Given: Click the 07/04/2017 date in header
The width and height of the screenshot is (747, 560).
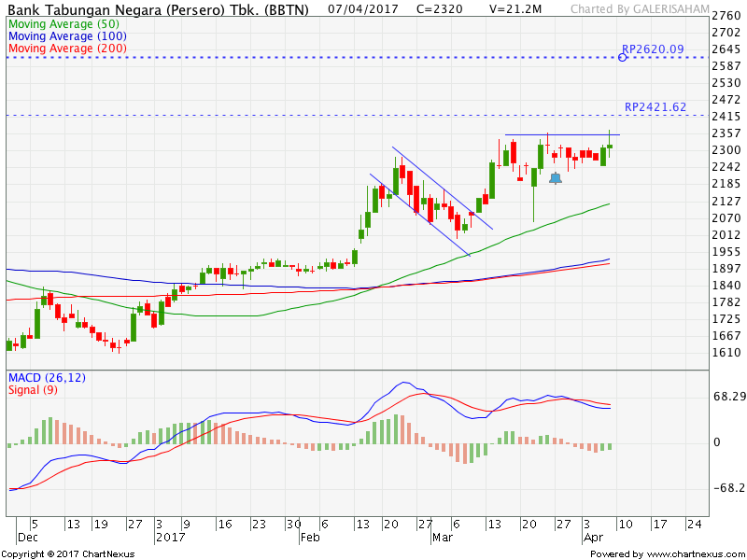Looking at the screenshot, I should tap(361, 7).
